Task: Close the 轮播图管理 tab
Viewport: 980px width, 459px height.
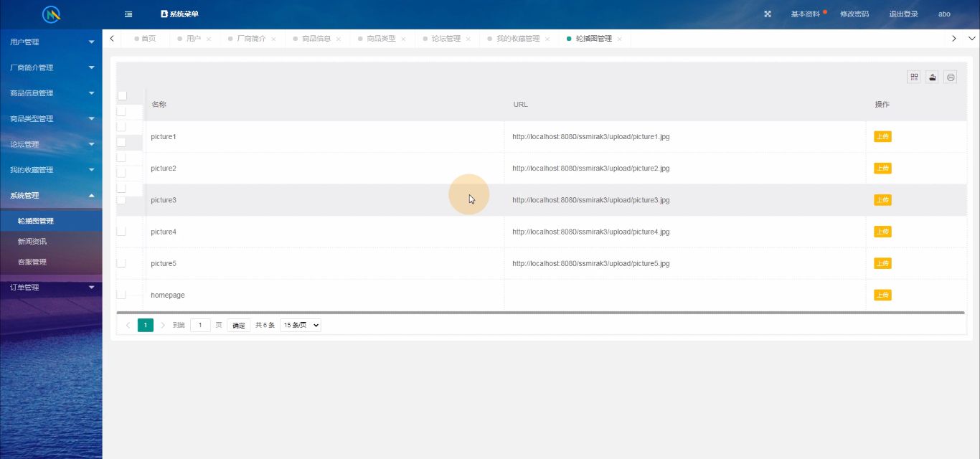Action: pos(620,39)
